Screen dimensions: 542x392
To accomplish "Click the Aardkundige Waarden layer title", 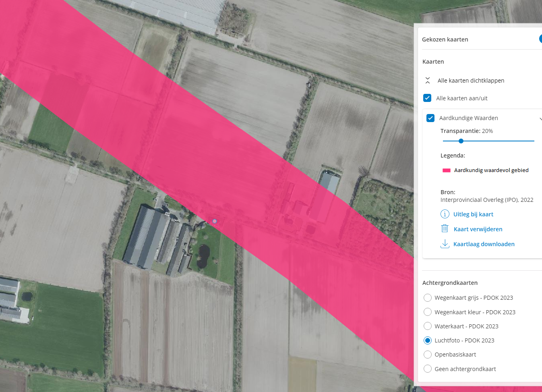I will coord(469,118).
